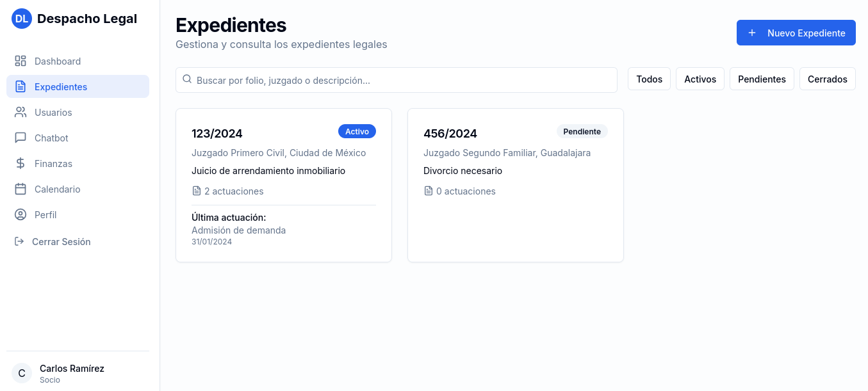Click the Dashboard grid icon
Screen dimensions: 868x391
click(x=20, y=61)
